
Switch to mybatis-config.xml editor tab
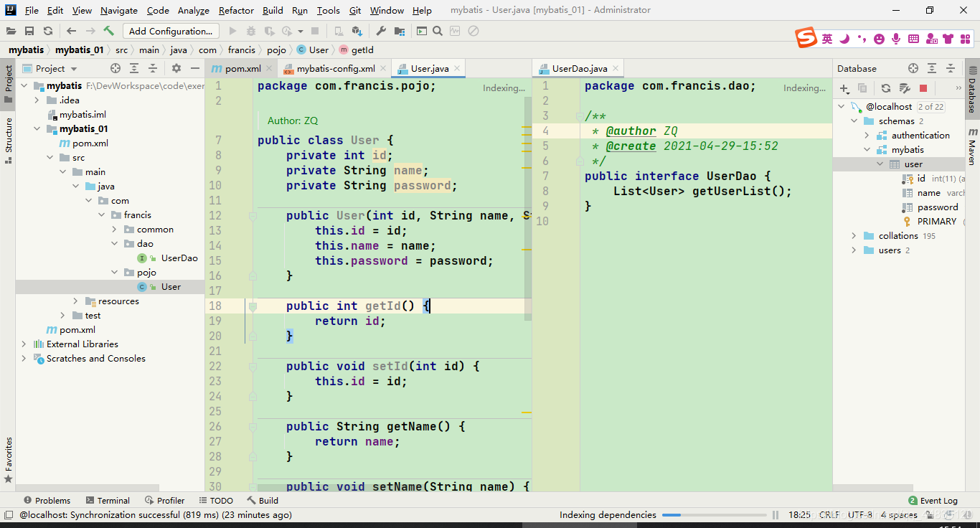pos(334,69)
